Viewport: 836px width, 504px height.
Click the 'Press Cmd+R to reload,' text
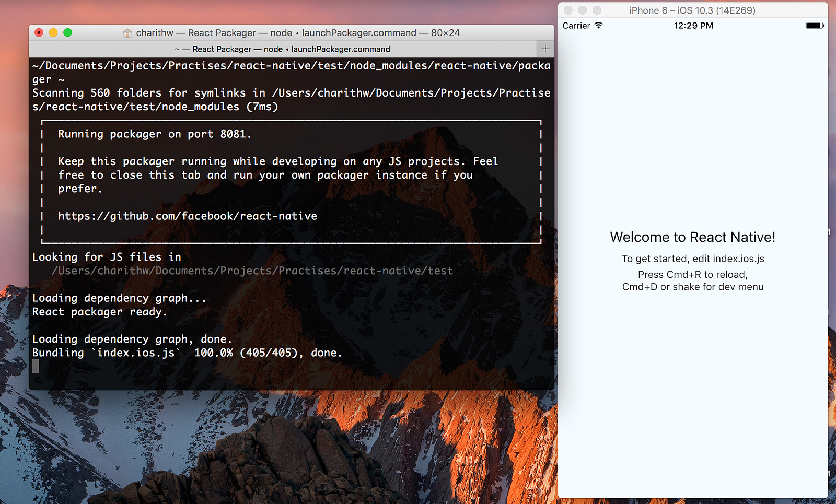coord(693,274)
